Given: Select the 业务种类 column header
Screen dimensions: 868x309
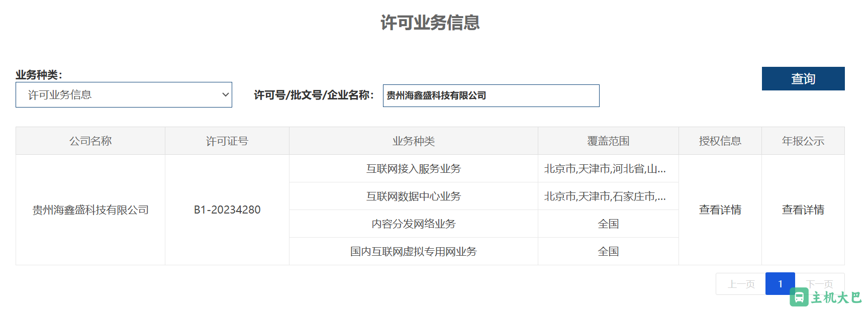Looking at the screenshot, I should tap(413, 141).
